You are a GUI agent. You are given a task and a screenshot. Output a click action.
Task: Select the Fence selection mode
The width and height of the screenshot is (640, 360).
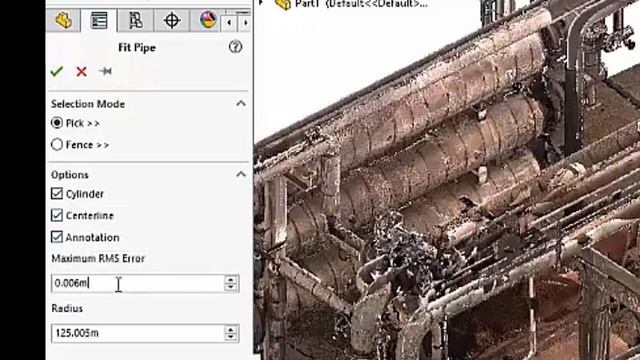click(x=57, y=144)
